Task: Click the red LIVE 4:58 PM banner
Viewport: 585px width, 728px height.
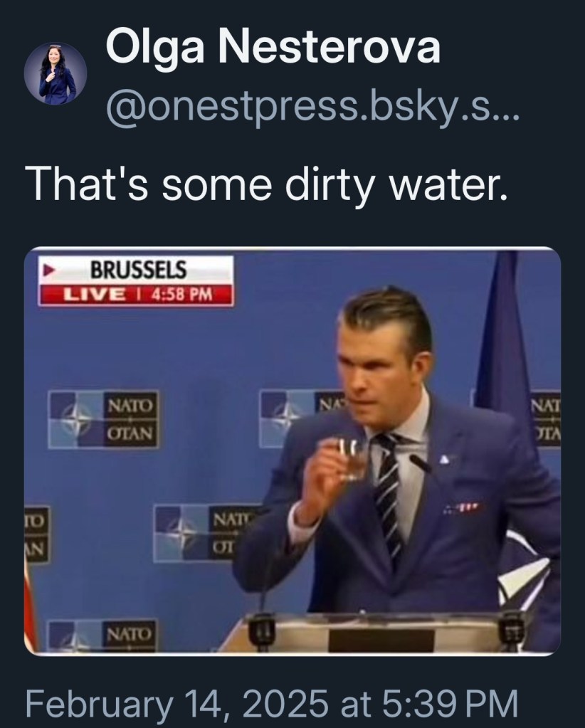Action: tap(137, 294)
